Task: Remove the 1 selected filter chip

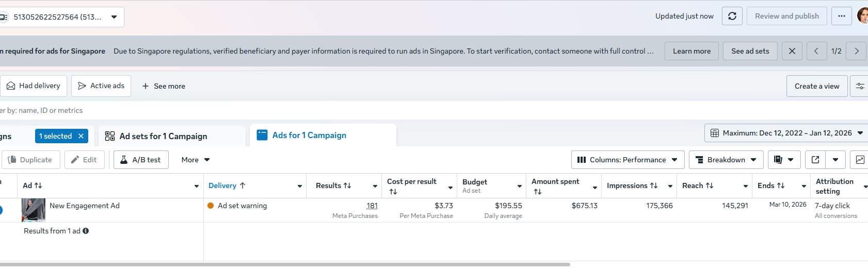Action: click(x=81, y=136)
